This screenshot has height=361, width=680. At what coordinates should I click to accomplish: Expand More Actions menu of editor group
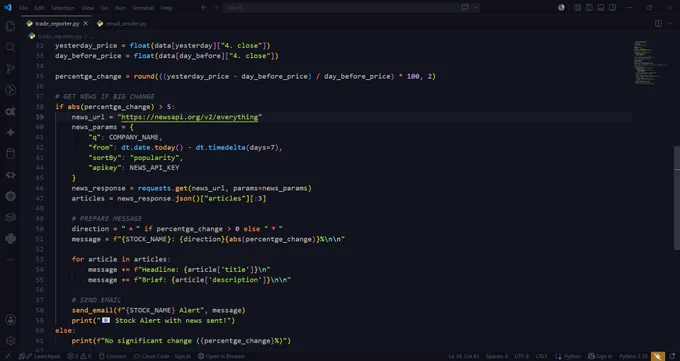(x=670, y=23)
